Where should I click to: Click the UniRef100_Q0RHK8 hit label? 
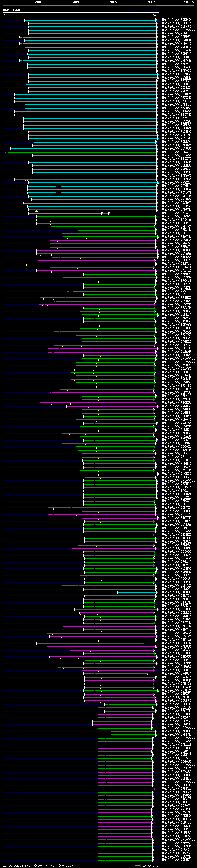pos(176,406)
